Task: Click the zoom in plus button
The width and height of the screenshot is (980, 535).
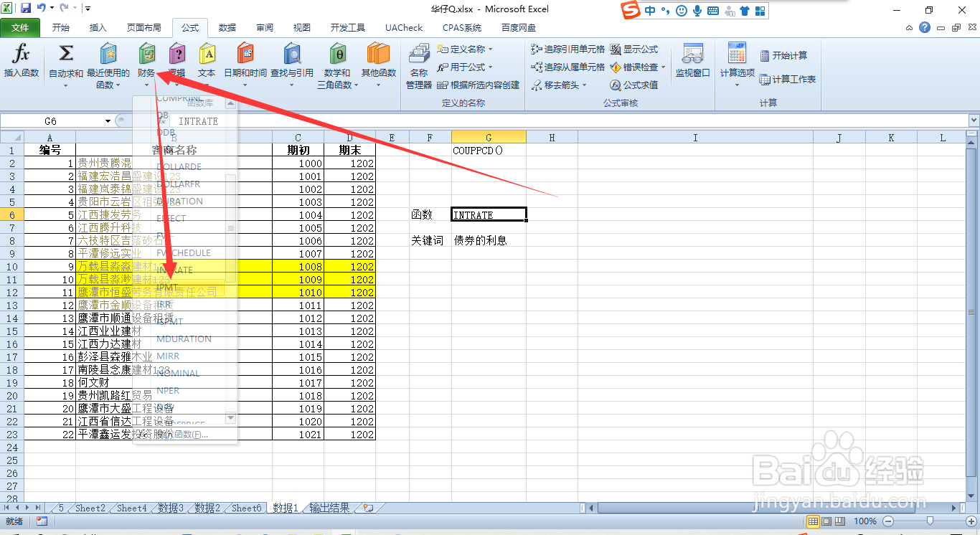Action: point(971,521)
